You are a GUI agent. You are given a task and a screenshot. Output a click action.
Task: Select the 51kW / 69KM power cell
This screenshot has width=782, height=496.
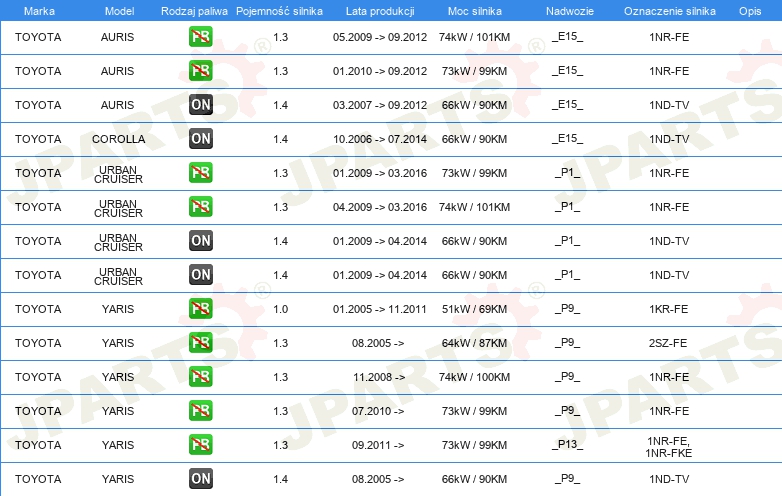(475, 309)
